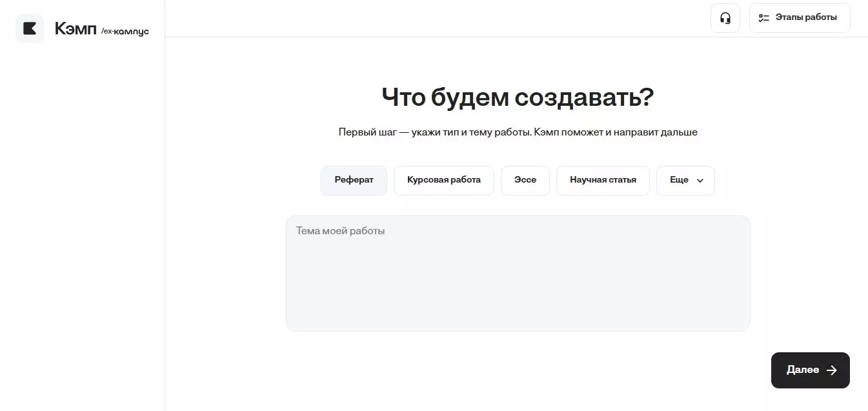Open support via the headphones icon
868x411 pixels.
click(725, 18)
